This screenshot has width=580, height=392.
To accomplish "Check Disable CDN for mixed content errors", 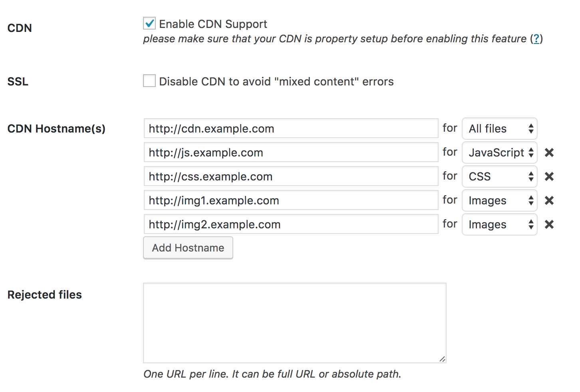I will 149,81.
